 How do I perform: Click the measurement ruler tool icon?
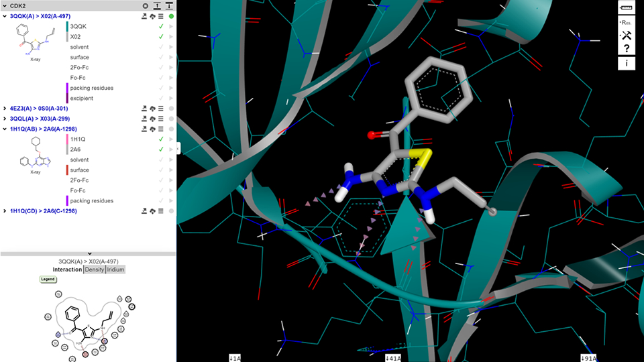(627, 7)
